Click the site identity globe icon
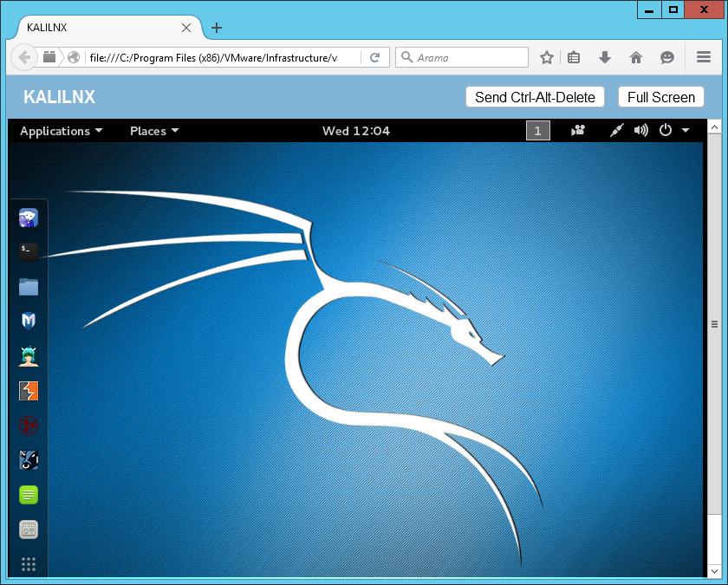Viewport: 728px width, 585px height. click(x=74, y=57)
